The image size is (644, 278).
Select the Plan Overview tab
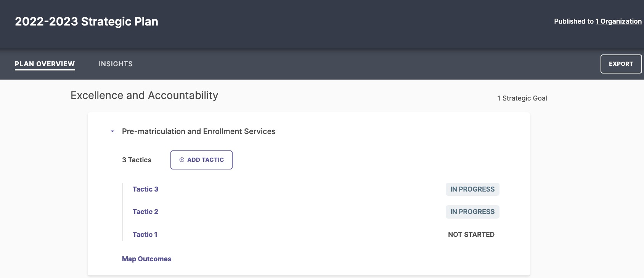[x=45, y=64]
